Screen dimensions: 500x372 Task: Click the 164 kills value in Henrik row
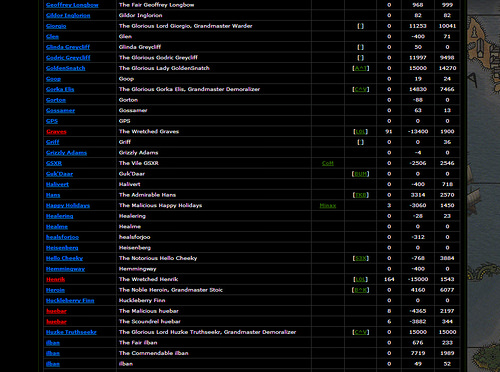[389, 279]
